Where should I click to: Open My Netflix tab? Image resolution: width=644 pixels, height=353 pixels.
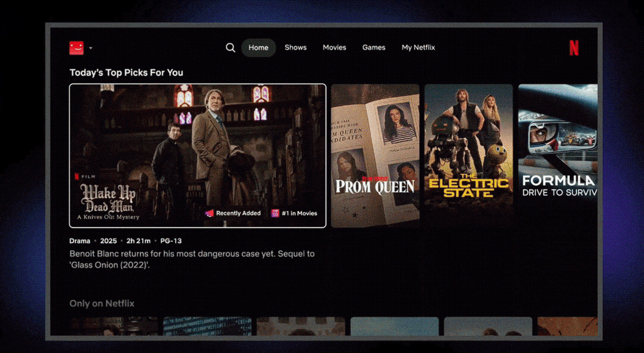click(x=418, y=48)
